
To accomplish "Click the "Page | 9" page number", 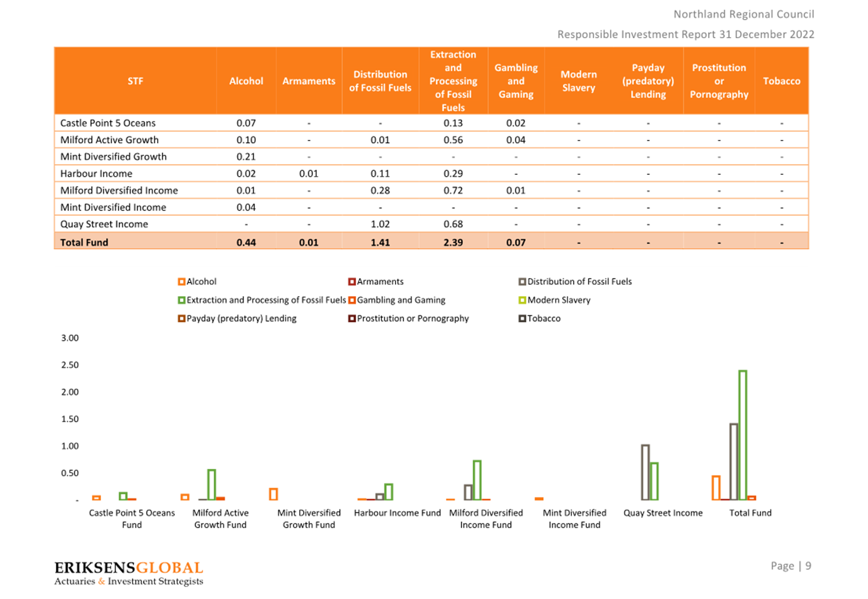I will point(791,566).
